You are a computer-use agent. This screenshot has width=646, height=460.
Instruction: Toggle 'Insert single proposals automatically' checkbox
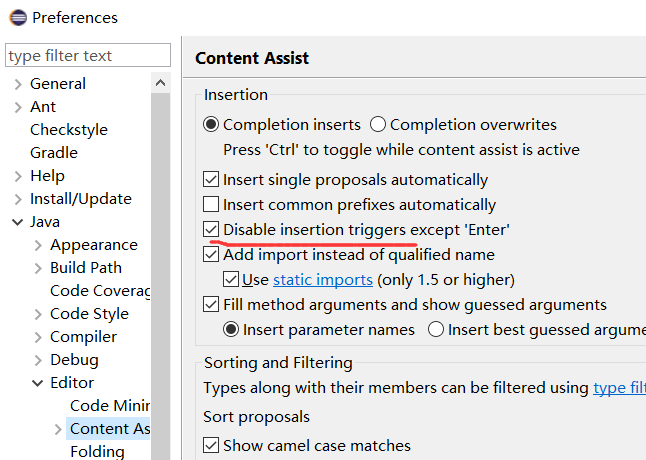coord(211,181)
